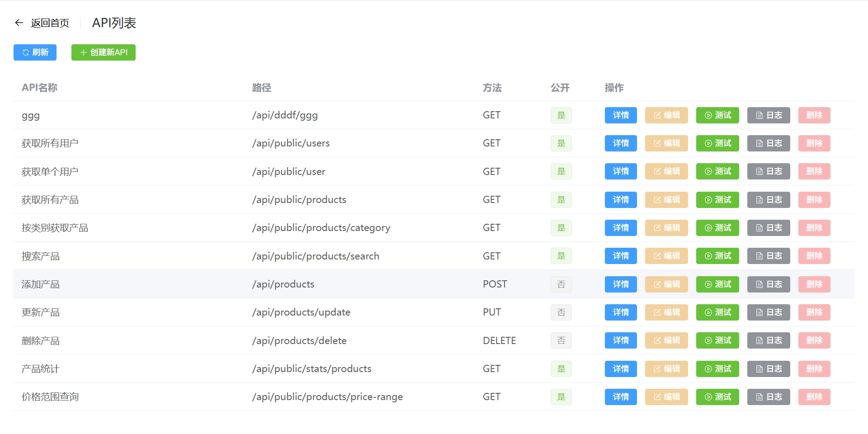The height and width of the screenshot is (434, 868).
Task: Edit the 价格范围查询 API
Action: [x=666, y=397]
